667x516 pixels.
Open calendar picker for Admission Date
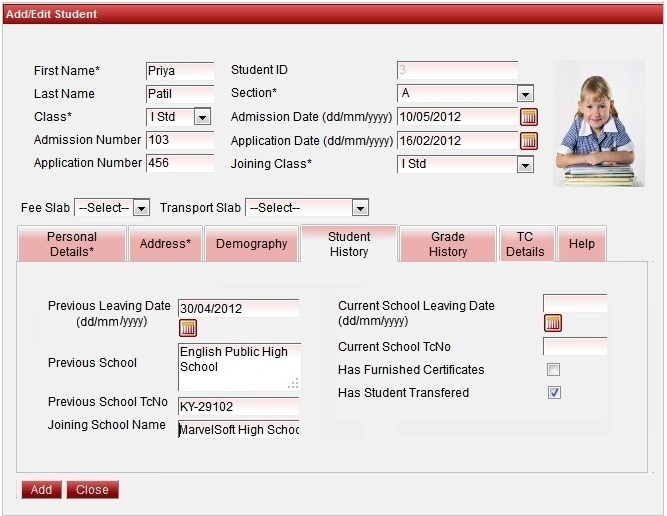click(x=529, y=117)
